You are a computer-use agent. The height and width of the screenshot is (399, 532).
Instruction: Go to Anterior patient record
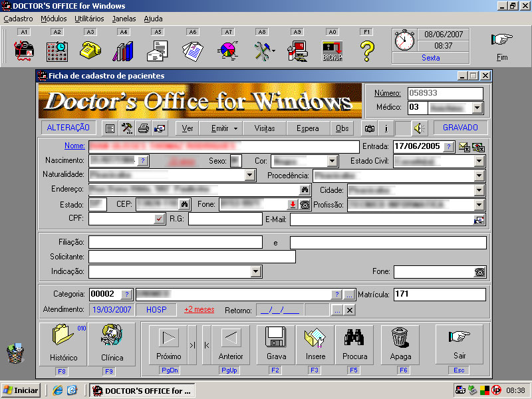point(230,344)
